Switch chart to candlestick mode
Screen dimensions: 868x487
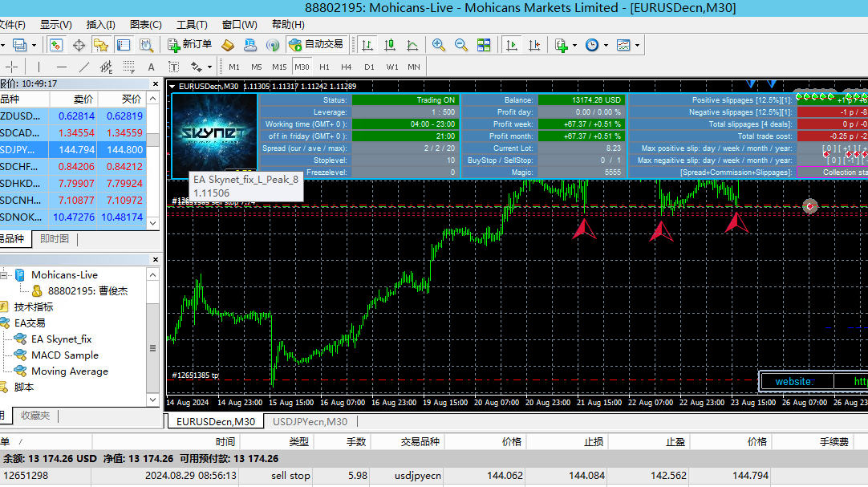pos(390,45)
